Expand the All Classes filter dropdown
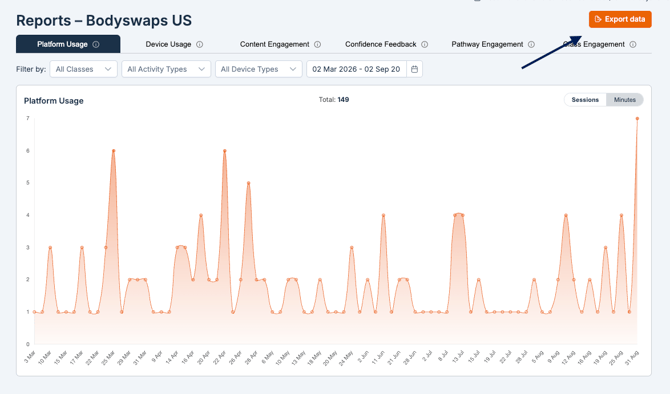The width and height of the screenshot is (670, 394). pos(83,69)
